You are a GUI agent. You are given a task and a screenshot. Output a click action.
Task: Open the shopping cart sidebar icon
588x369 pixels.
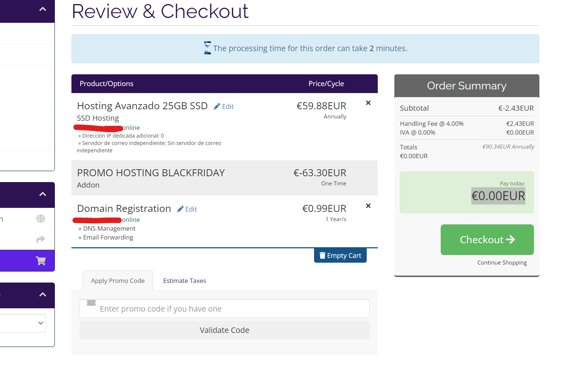(41, 261)
